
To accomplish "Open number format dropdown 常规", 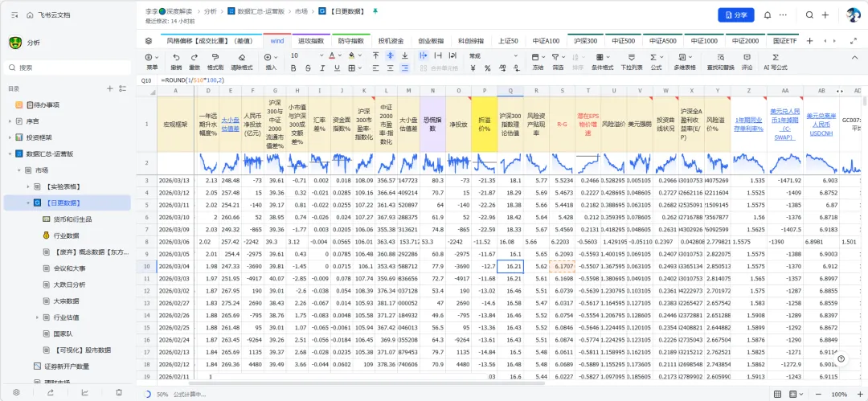I will coord(493,56).
